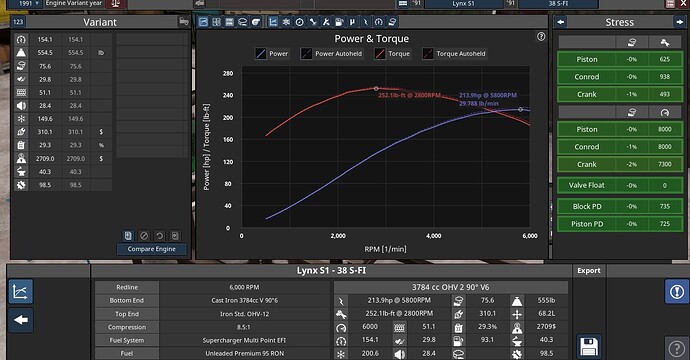Toggle the Torque Autoheld curve legend

click(455, 54)
